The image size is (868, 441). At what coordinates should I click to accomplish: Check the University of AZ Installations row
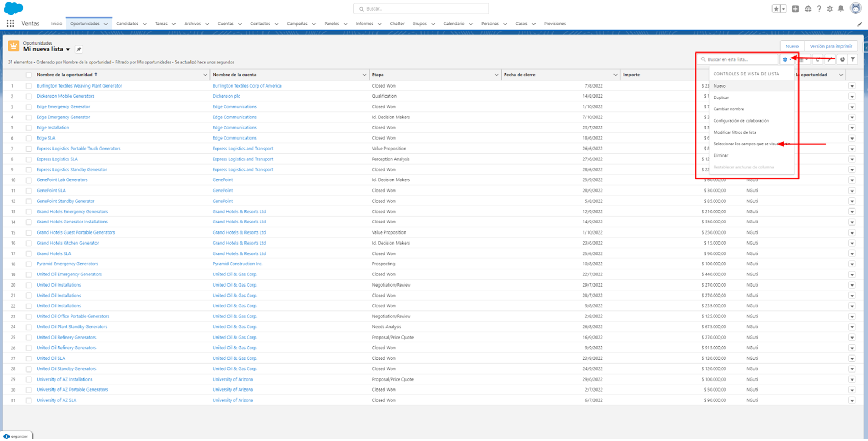coord(29,379)
